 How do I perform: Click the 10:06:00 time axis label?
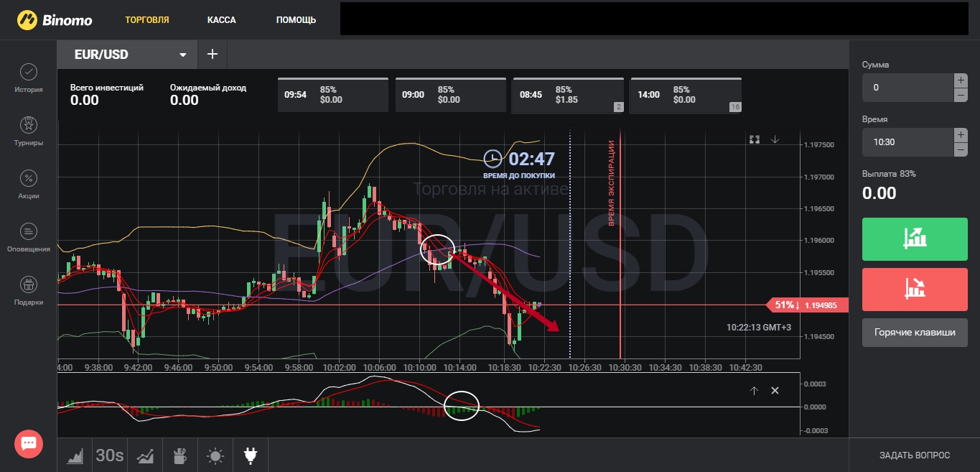(381, 367)
